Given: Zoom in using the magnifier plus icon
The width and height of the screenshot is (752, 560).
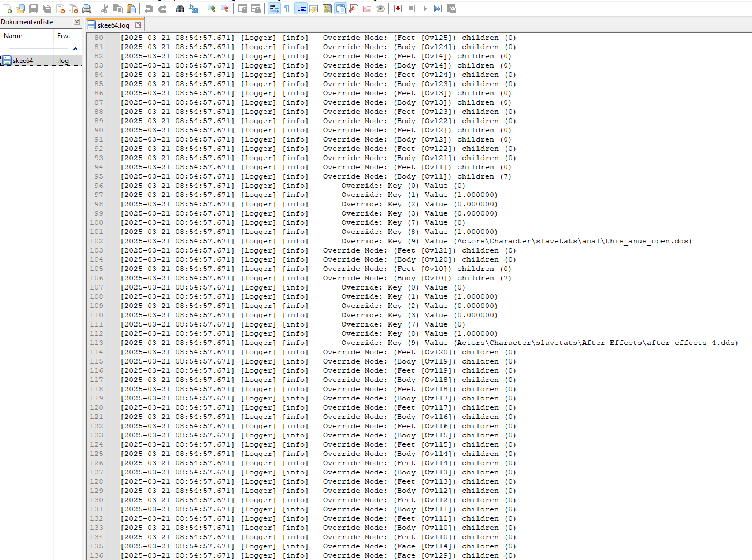Looking at the screenshot, I should click(x=212, y=9).
